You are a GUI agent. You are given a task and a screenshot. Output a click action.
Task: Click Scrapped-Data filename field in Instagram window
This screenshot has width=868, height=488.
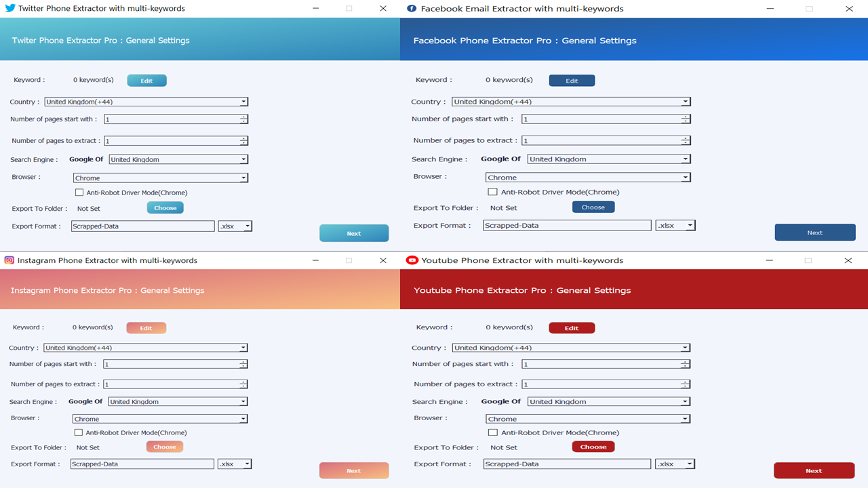(142, 464)
